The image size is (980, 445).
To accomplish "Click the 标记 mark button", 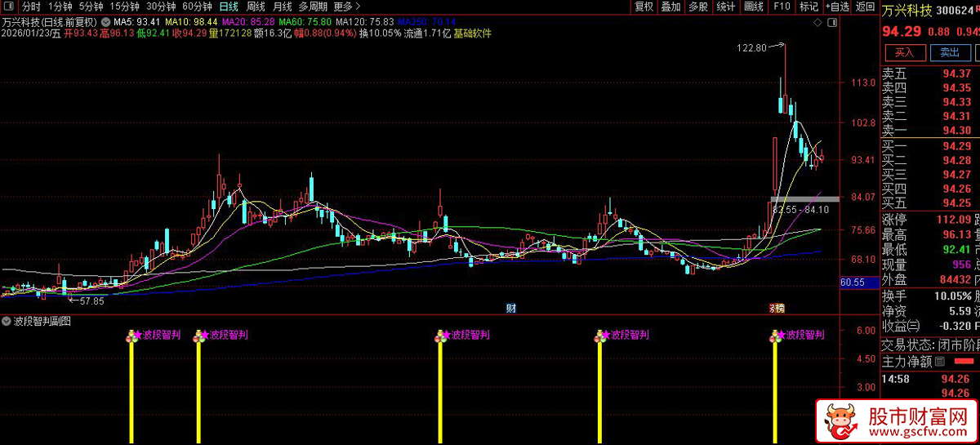I will (808, 7).
